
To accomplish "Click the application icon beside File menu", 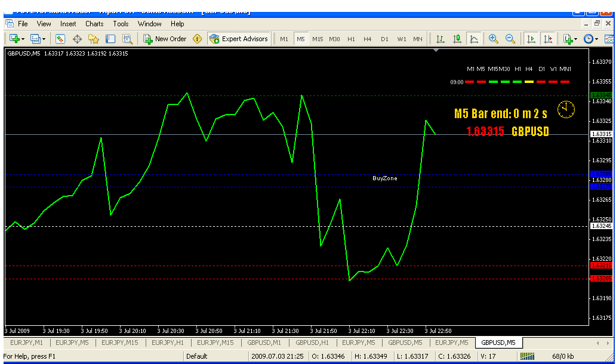I will tap(10, 23).
